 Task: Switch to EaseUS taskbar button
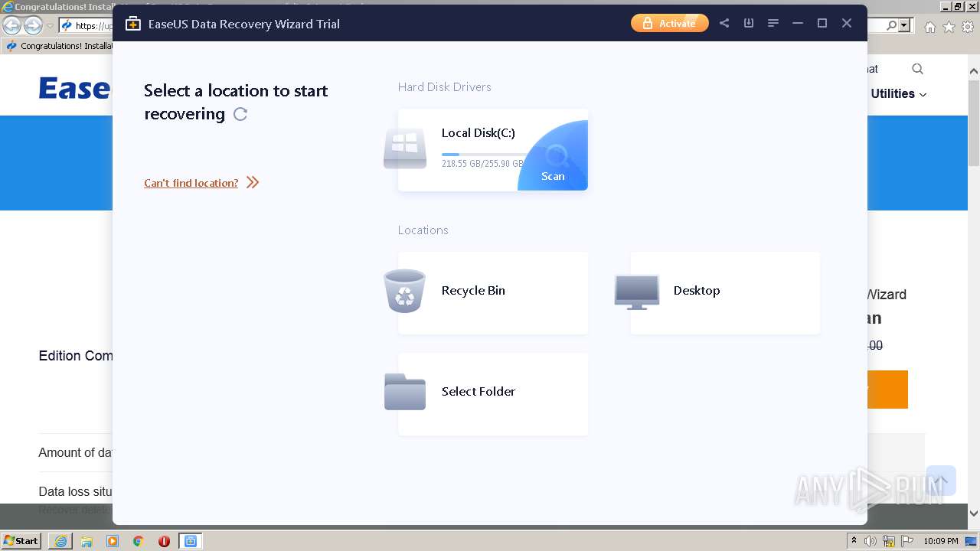tap(191, 541)
